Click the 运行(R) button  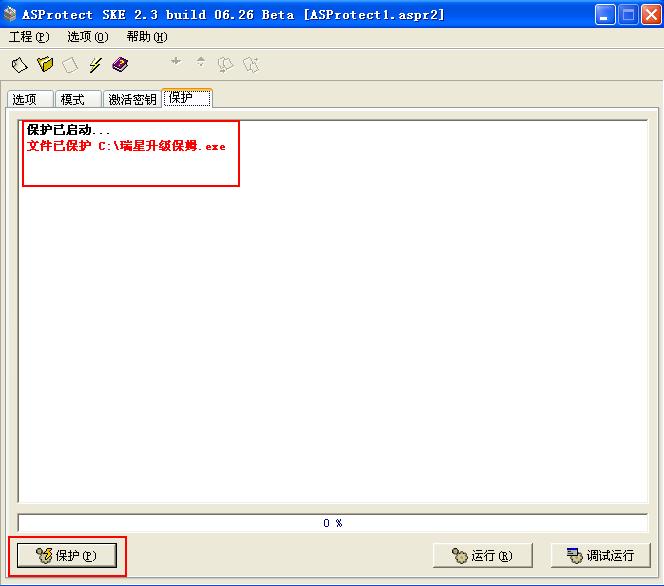point(483,555)
